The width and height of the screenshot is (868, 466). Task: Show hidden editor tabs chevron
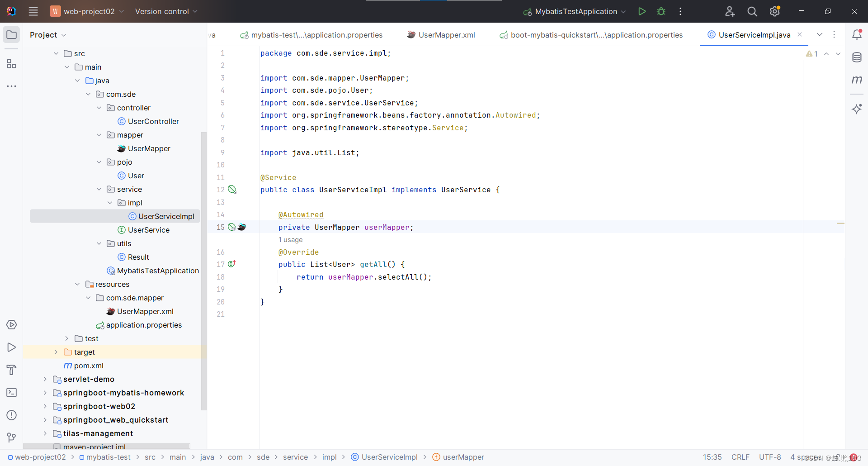pyautogui.click(x=820, y=35)
